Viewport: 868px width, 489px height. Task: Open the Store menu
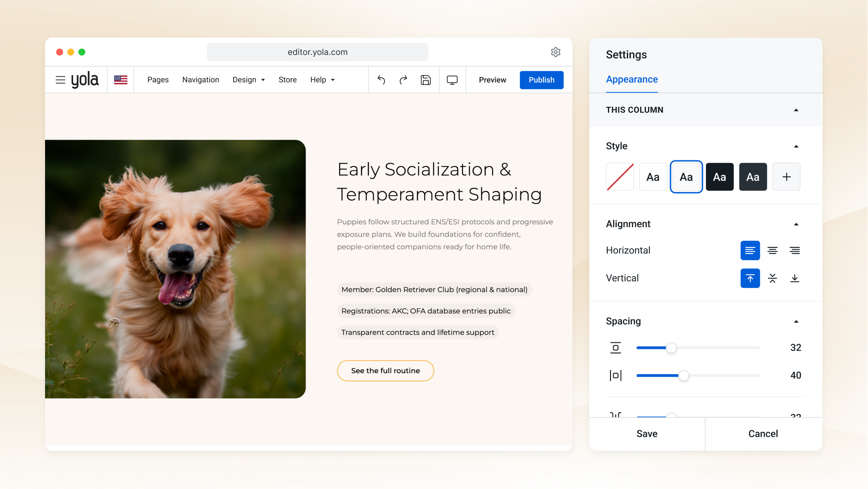[288, 80]
